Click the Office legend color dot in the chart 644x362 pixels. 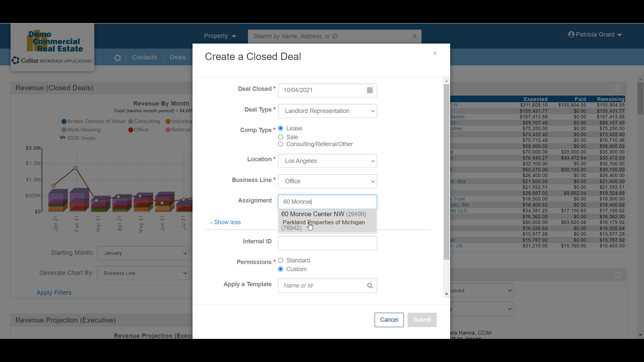click(131, 130)
